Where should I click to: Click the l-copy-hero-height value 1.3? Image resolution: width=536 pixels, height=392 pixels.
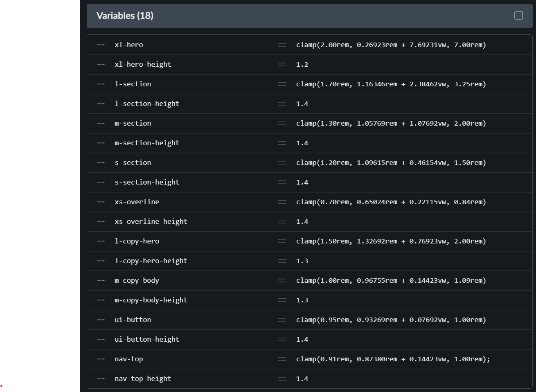tap(302, 261)
